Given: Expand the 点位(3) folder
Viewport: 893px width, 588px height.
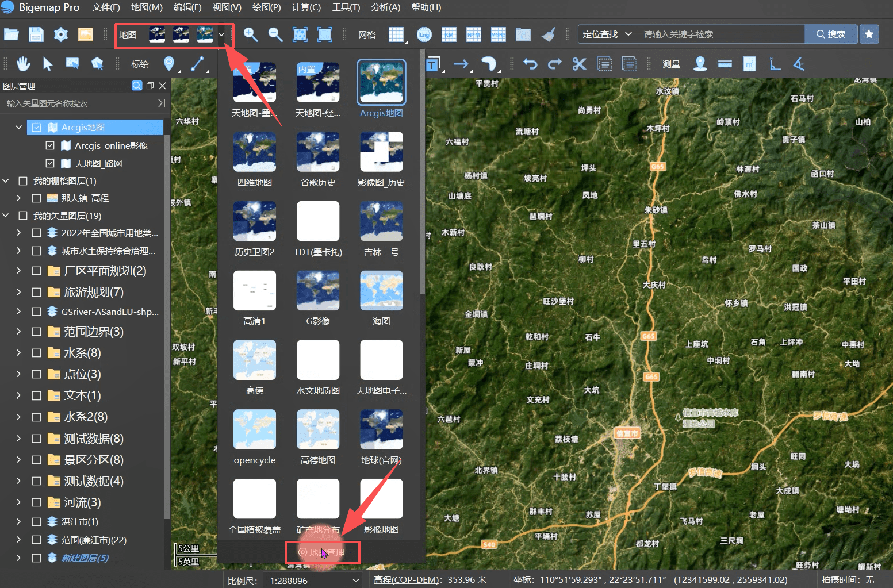Looking at the screenshot, I should (19, 374).
